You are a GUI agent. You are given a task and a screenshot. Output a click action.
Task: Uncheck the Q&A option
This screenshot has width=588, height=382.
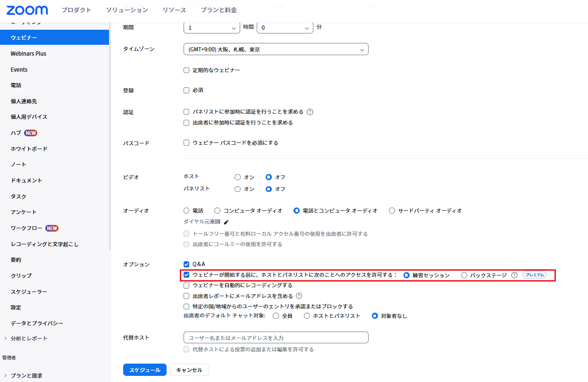point(186,264)
